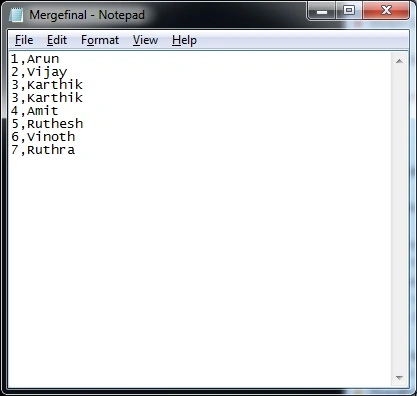Click on the line "1,Arun"
This screenshot has height=396, width=417.
click(35, 59)
